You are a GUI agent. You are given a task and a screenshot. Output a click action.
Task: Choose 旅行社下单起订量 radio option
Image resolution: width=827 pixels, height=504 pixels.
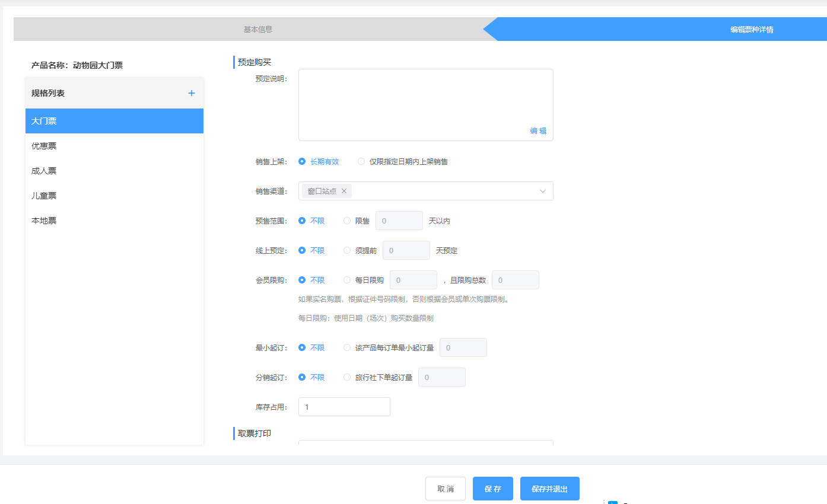347,377
